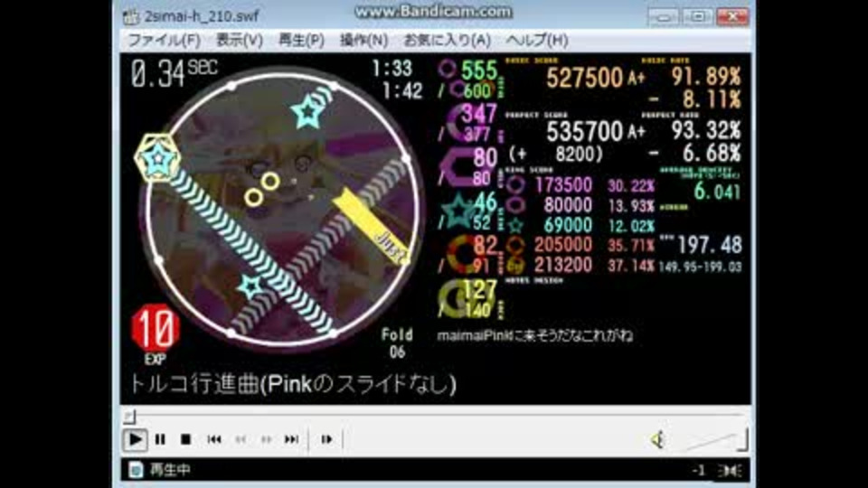Open the 表示(V) menu
This screenshot has height=488, width=868.
(239, 41)
